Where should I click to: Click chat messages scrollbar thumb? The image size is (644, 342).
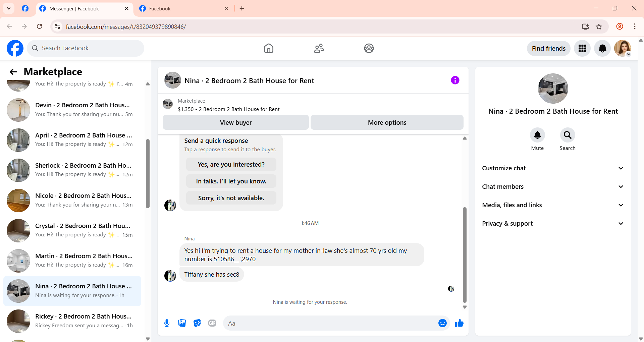(465, 255)
